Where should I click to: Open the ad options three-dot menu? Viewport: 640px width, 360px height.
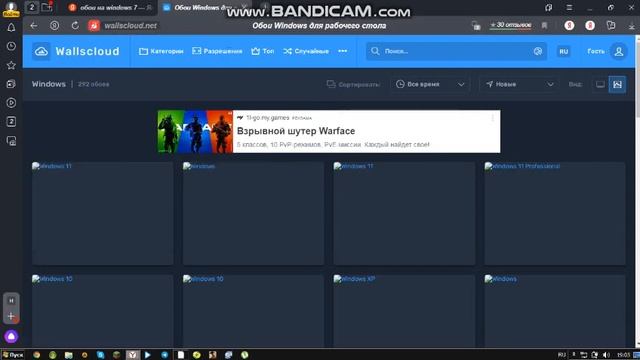[x=493, y=118]
